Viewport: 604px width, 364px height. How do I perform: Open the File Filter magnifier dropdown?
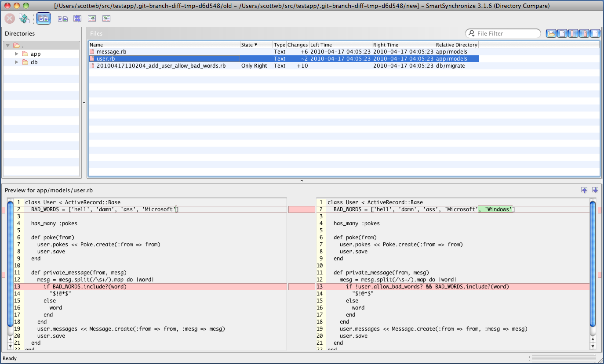pos(471,33)
